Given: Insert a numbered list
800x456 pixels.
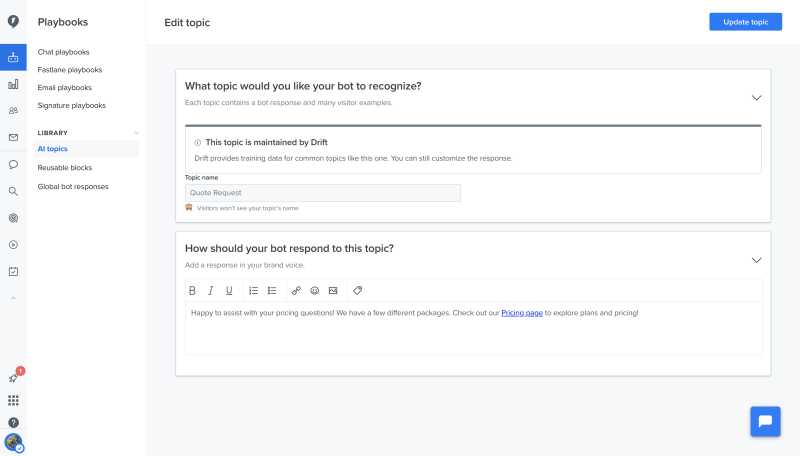Looking at the screenshot, I should 253,291.
